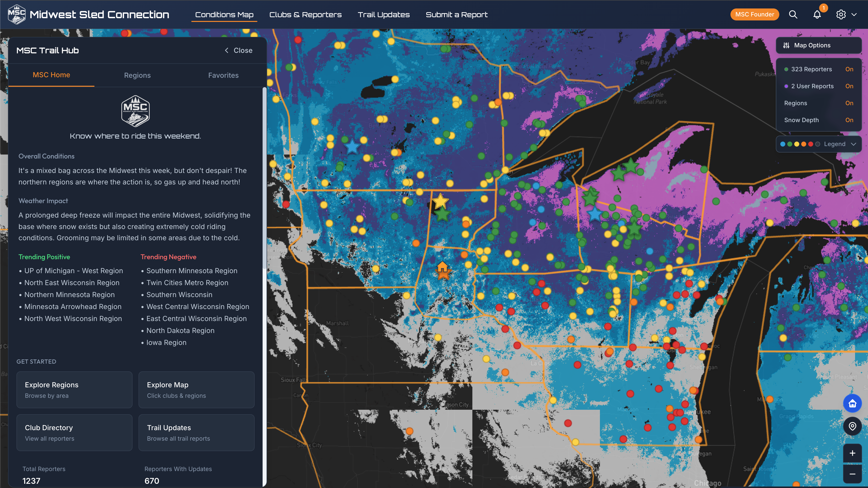Open settings using the gear icon

[x=841, y=14]
